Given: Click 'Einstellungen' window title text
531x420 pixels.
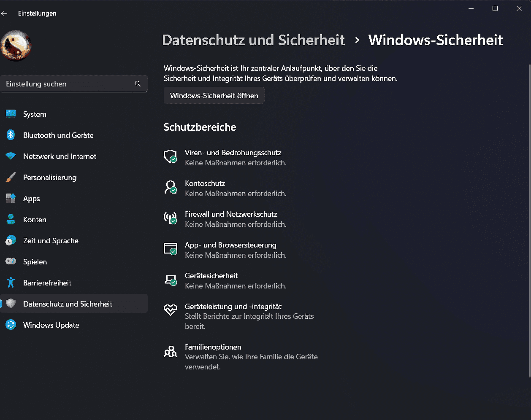Looking at the screenshot, I should pos(37,13).
